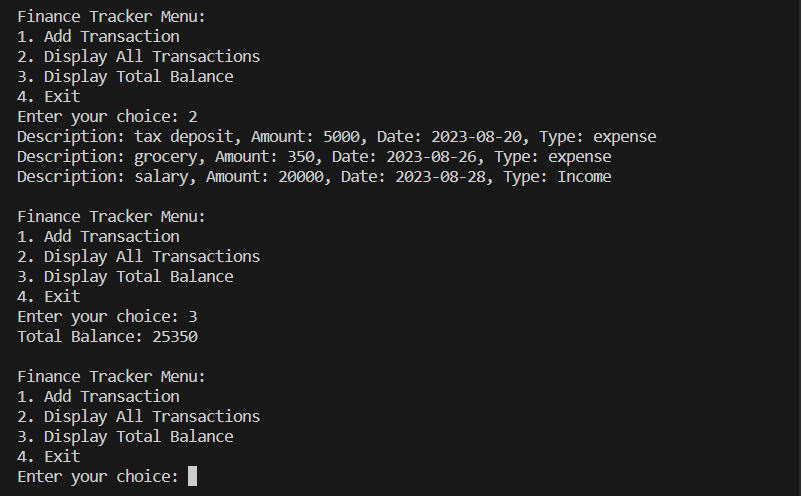Click the first 'Finance Tracker Menu:' heading

point(111,16)
